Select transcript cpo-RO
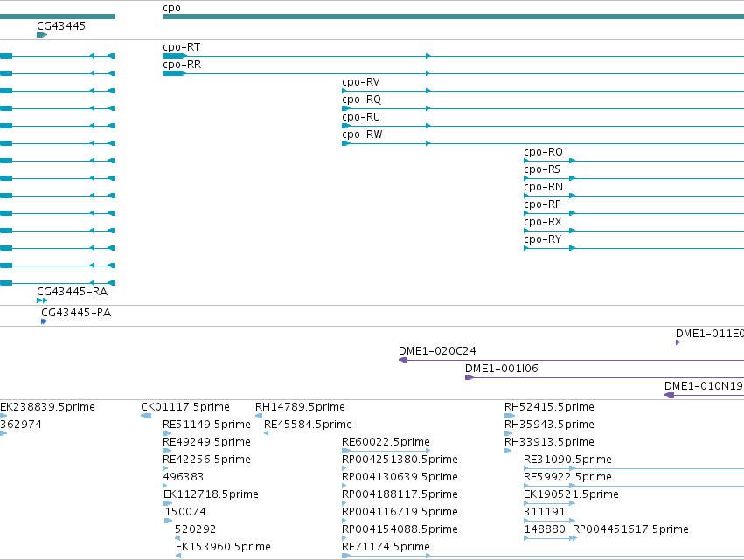The width and height of the screenshot is (744, 560). tap(543, 152)
